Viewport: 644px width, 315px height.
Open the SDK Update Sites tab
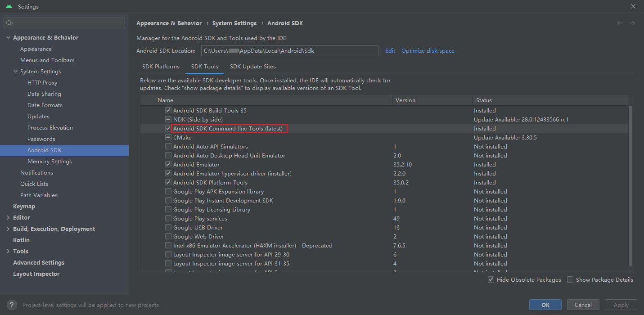pos(253,66)
